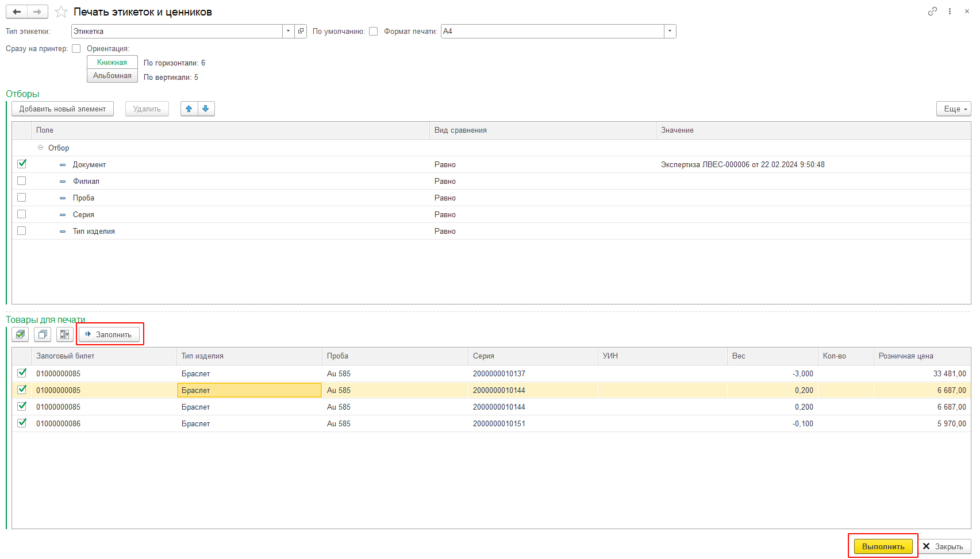Sort by Залоговый билет column header
The height and width of the screenshot is (559, 980).
coord(104,356)
